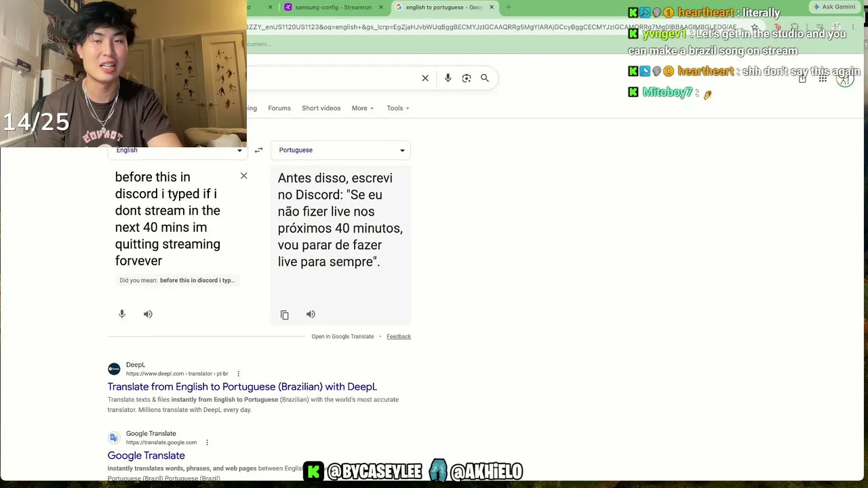The width and height of the screenshot is (868, 488).
Task: Start voice search with the microphone icon
Action: [448, 78]
